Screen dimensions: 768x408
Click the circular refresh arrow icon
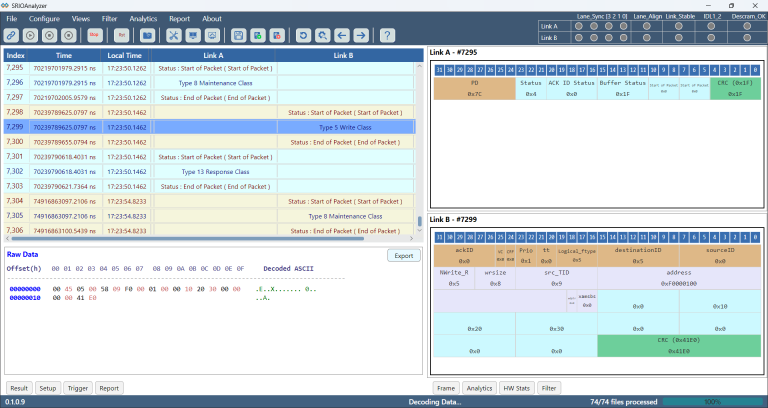[x=303, y=35]
